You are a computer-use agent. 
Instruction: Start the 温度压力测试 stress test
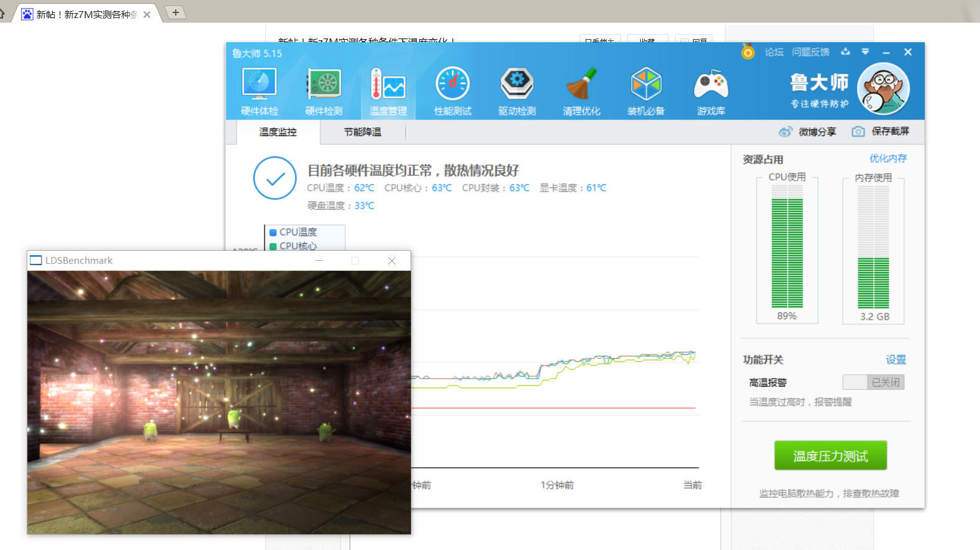pos(830,456)
